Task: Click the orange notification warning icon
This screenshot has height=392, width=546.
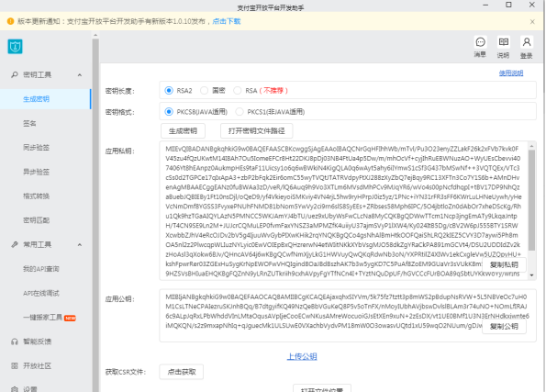Action: pyautogui.click(x=10, y=21)
